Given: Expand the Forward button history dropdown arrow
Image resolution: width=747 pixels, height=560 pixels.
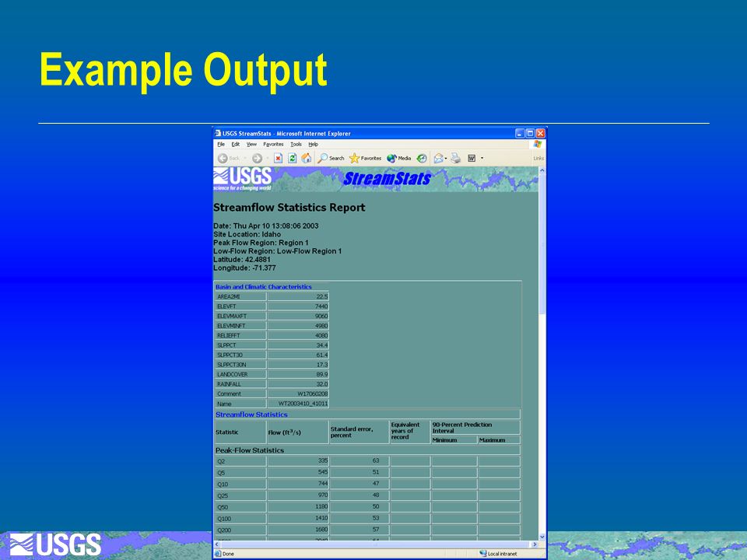Looking at the screenshot, I should click(x=267, y=158).
